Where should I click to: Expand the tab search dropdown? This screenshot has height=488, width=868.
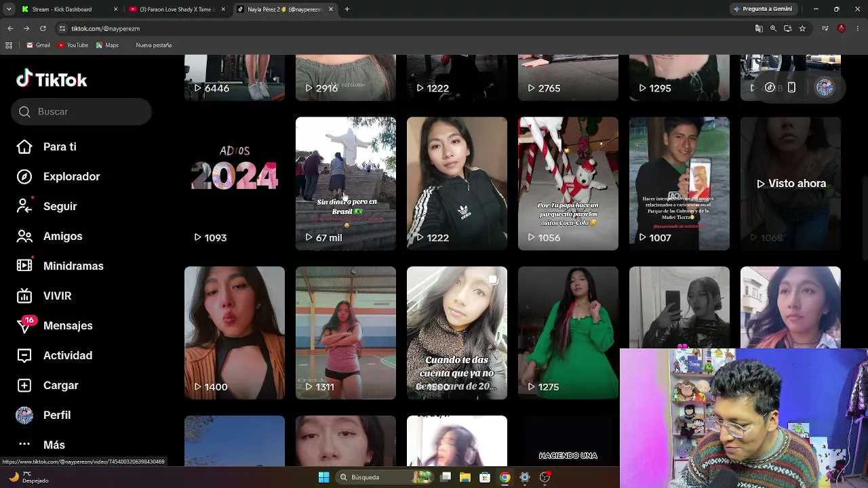click(x=9, y=9)
